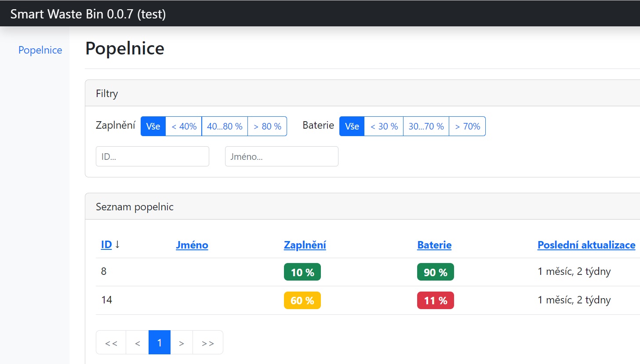
Task: Select the Zaplnění 'Vše' filter
Action: (x=153, y=126)
